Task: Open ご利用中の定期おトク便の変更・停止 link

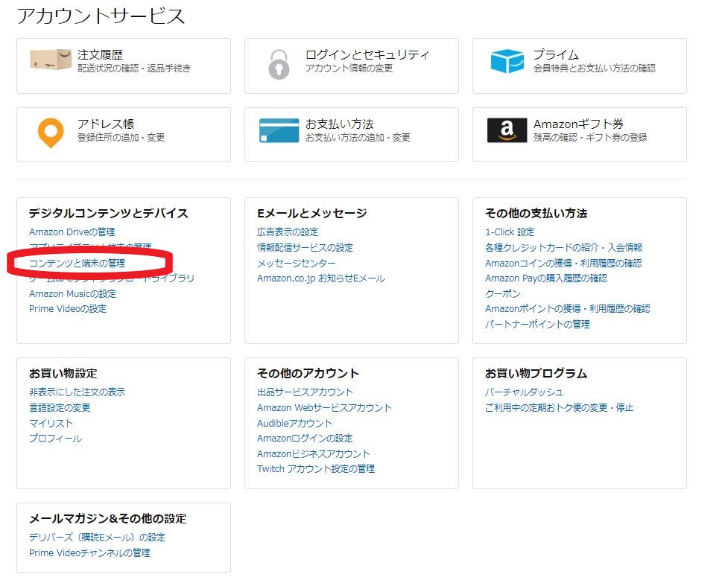Action: [560, 408]
